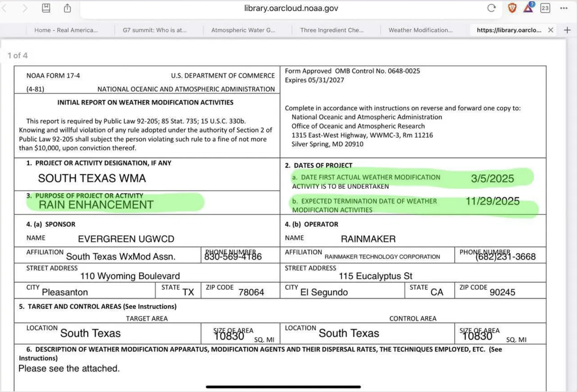Click operator state 'CA'
577x392 pixels.
437,292
